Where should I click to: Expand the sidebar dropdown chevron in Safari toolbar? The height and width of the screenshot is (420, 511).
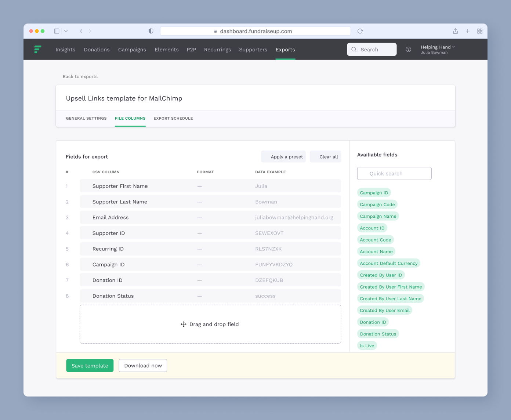(x=66, y=31)
